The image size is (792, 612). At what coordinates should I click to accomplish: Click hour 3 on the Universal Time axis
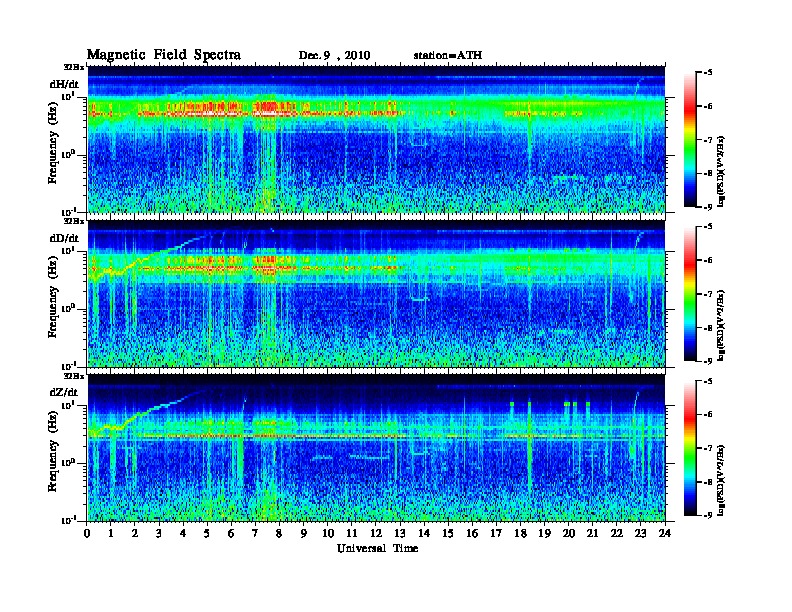coord(159,534)
